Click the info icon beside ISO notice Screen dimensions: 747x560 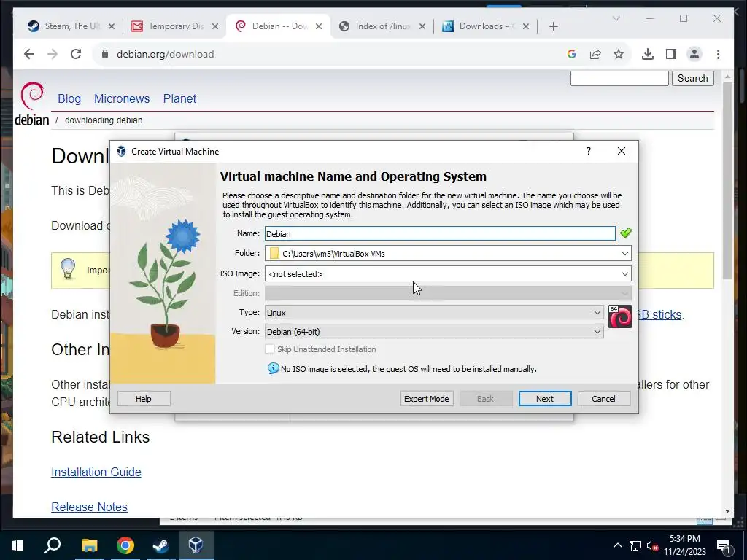(x=273, y=368)
